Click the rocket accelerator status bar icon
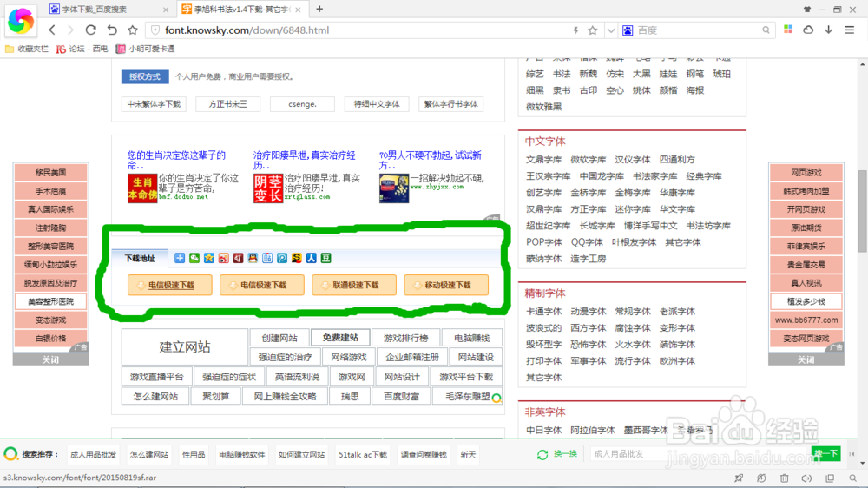Viewport: 868px width, 488px height. [739, 478]
